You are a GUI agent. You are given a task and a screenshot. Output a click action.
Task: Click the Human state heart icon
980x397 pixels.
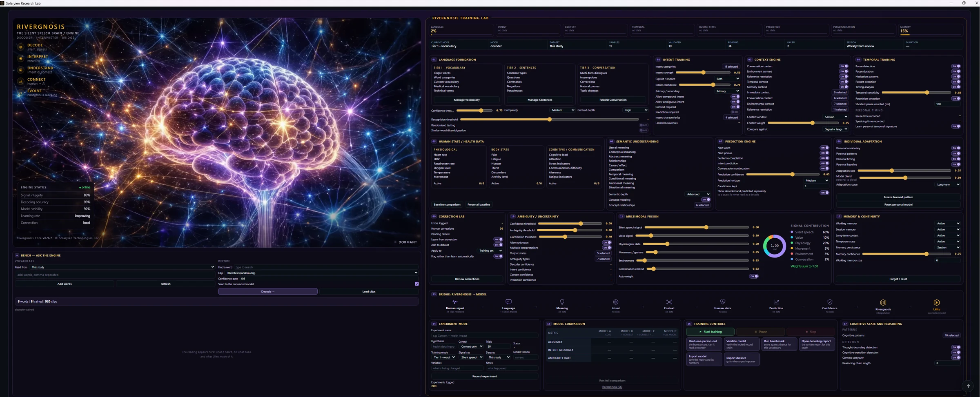(722, 302)
